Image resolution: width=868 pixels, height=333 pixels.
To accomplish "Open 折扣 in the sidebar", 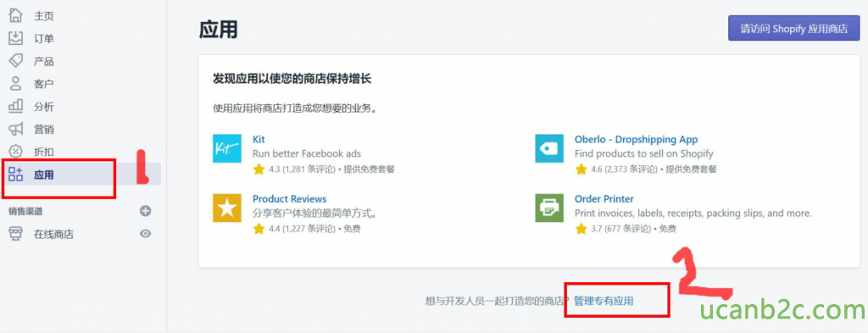I will pyautogui.click(x=44, y=153).
